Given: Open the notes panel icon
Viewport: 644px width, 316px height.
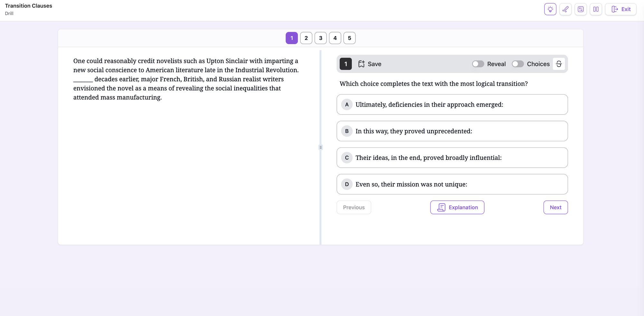Looking at the screenshot, I should coord(581,9).
